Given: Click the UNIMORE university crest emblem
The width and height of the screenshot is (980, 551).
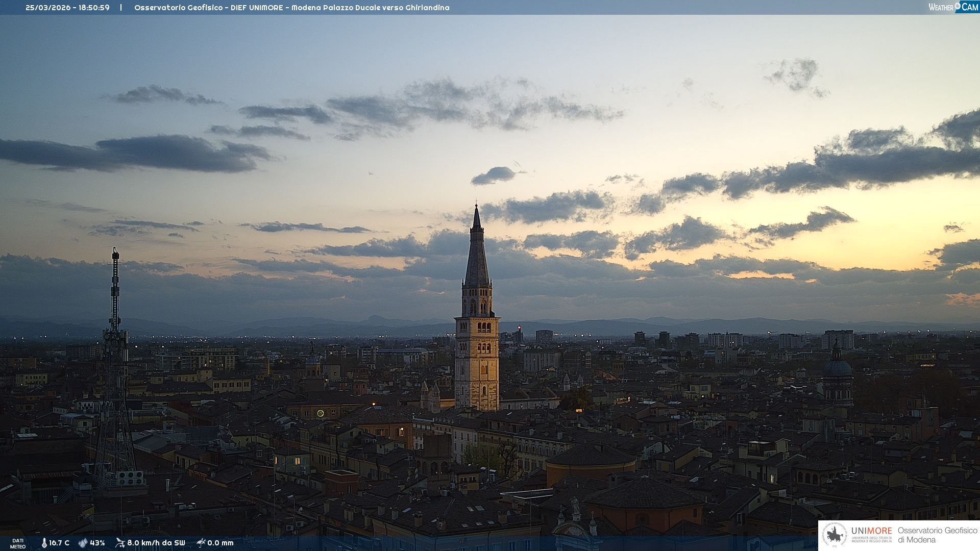Looking at the screenshot, I should (x=835, y=535).
